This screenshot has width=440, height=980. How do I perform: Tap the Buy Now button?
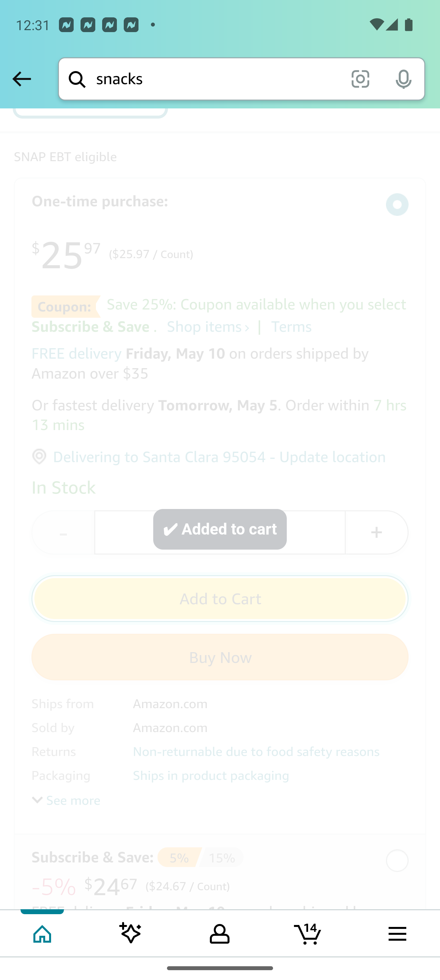coord(220,657)
